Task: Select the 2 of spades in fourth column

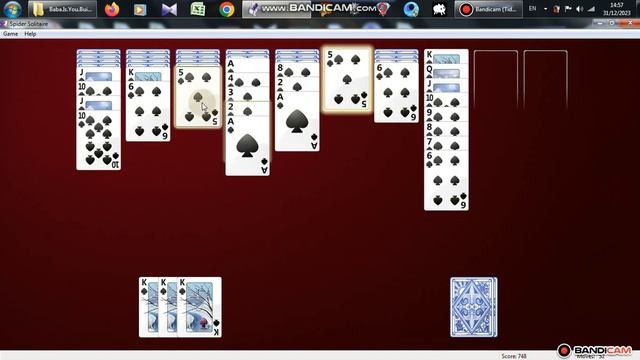Action: click(247, 109)
